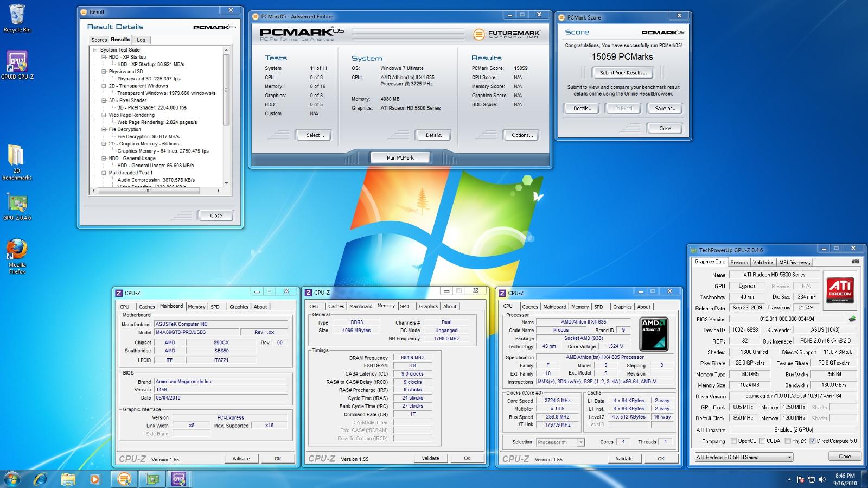
Task: Click the GPU-Z screenshot camera icon
Action: click(856, 262)
